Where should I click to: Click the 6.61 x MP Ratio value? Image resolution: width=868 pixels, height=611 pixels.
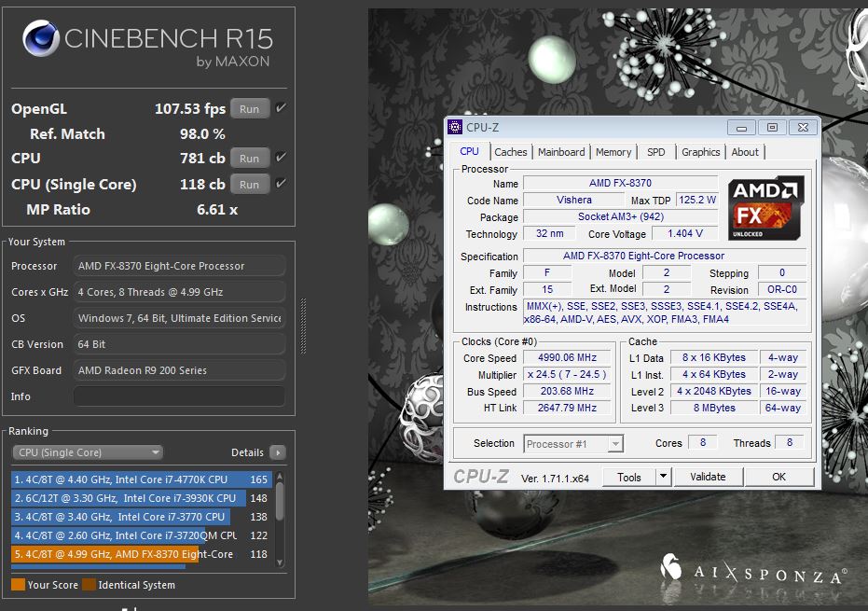pos(217,209)
